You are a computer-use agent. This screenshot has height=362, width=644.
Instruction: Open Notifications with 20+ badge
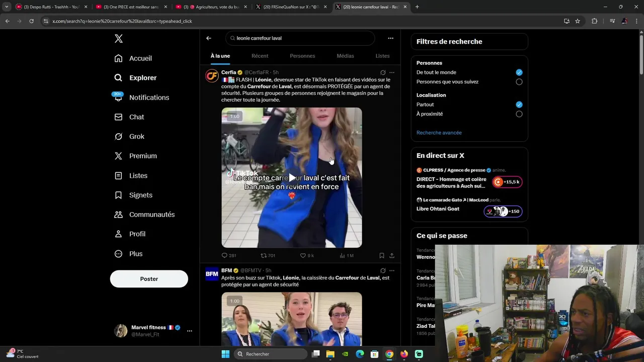tap(141, 98)
